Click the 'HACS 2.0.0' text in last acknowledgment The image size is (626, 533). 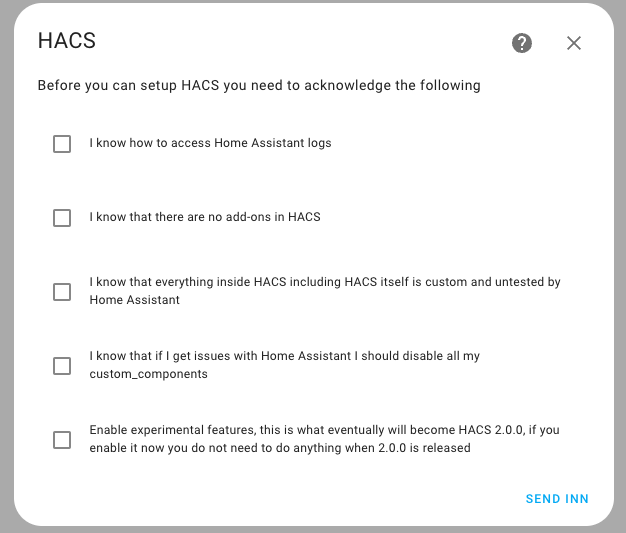pos(482,430)
